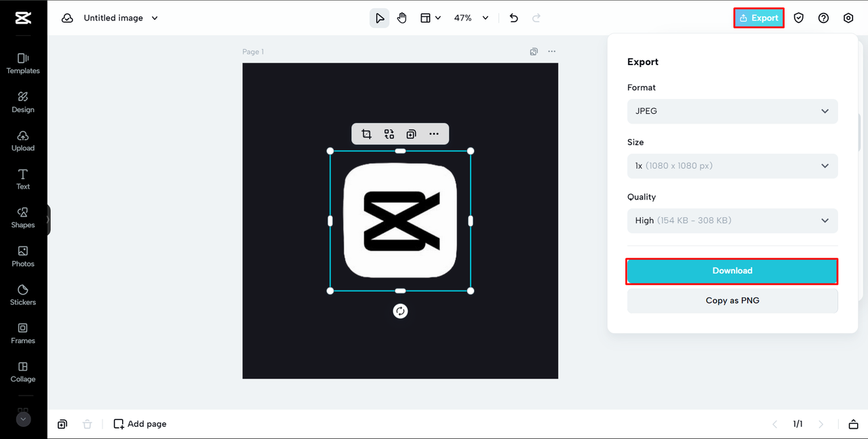Select the Text tool in sidebar
The width and height of the screenshot is (868, 439).
23,179
